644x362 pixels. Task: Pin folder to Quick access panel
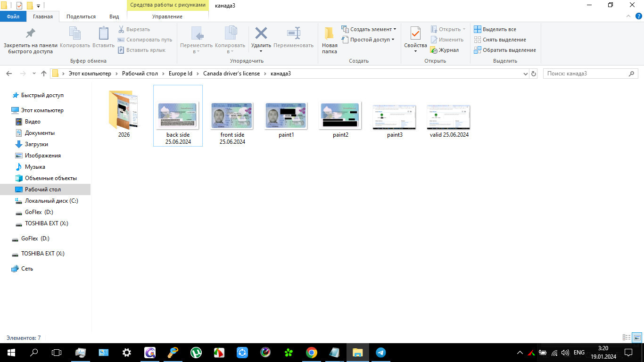coord(30,41)
